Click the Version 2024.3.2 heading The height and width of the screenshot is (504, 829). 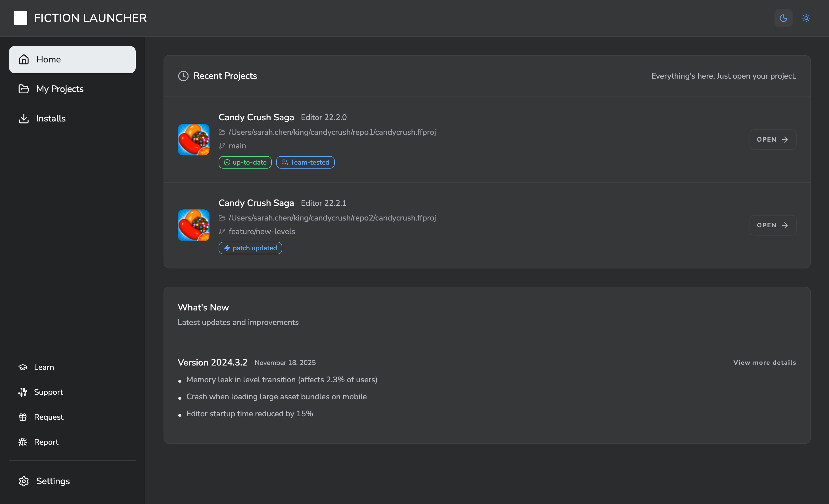(212, 362)
